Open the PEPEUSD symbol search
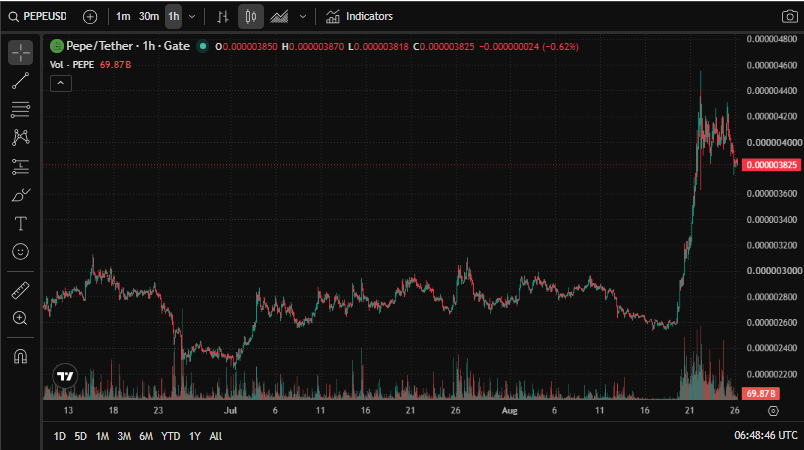804x450 pixels. 38,16
